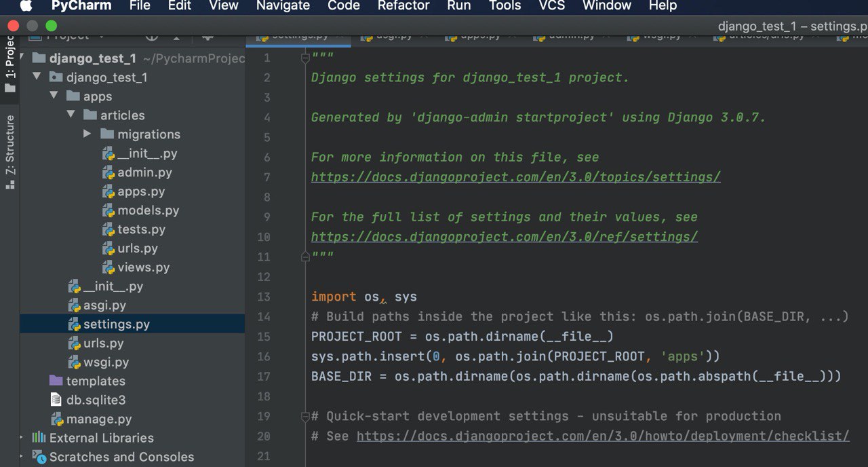Click the Structure tool window icon
Viewport: 868px width, 467px height.
point(9,184)
